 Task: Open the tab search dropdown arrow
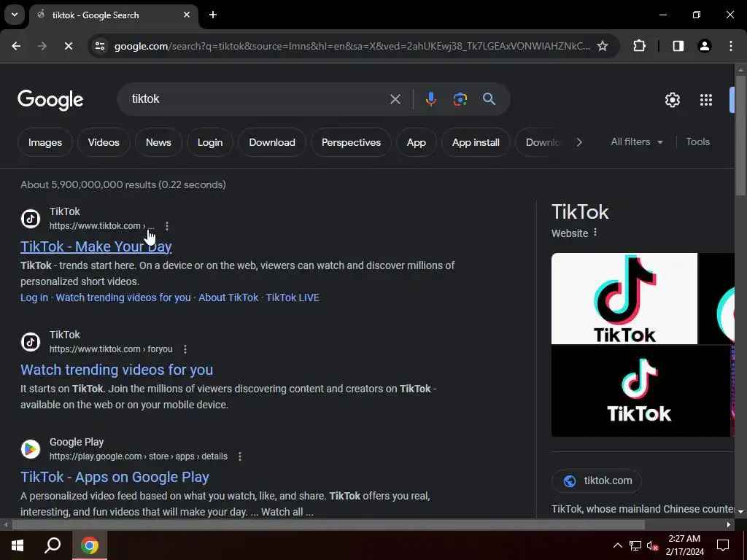(x=15, y=15)
